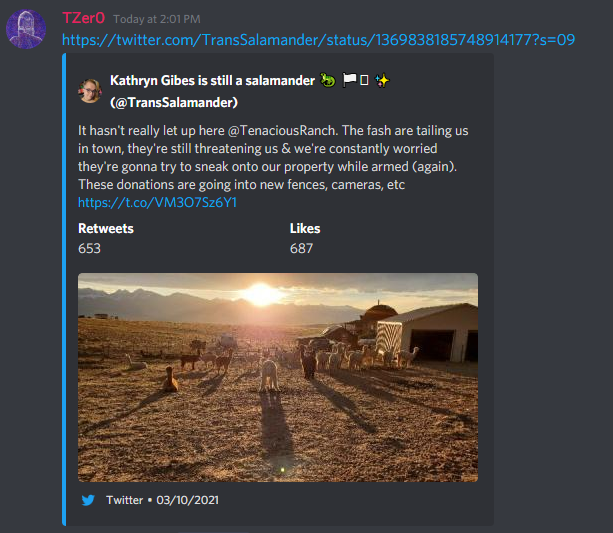Click the white flag emoji
The width and height of the screenshot is (613, 533).
349,80
